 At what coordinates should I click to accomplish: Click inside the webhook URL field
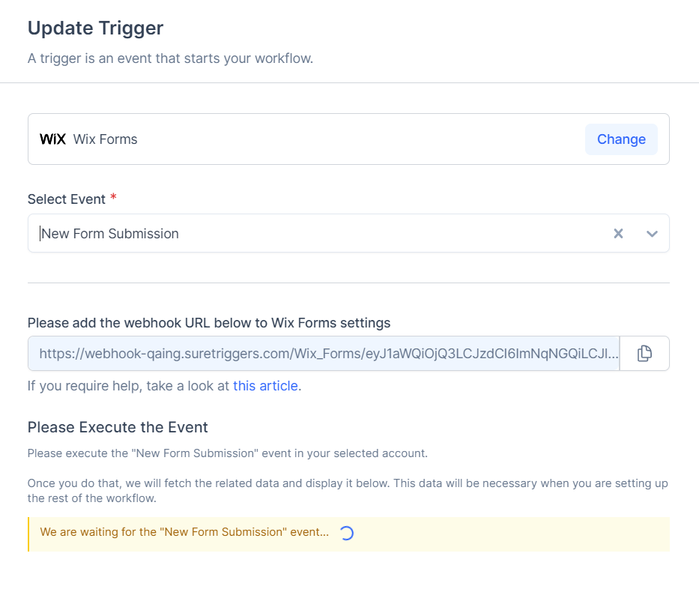pyautogui.click(x=324, y=354)
